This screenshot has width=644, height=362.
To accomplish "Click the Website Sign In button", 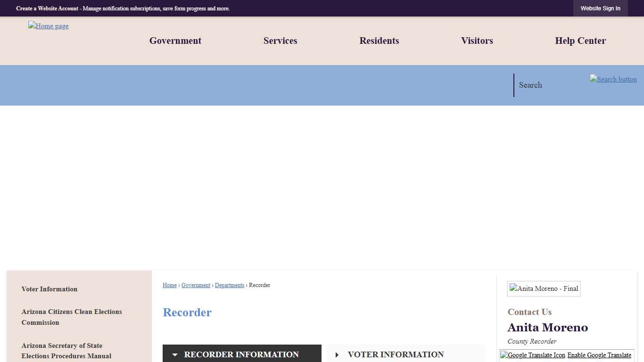I will coord(600,8).
